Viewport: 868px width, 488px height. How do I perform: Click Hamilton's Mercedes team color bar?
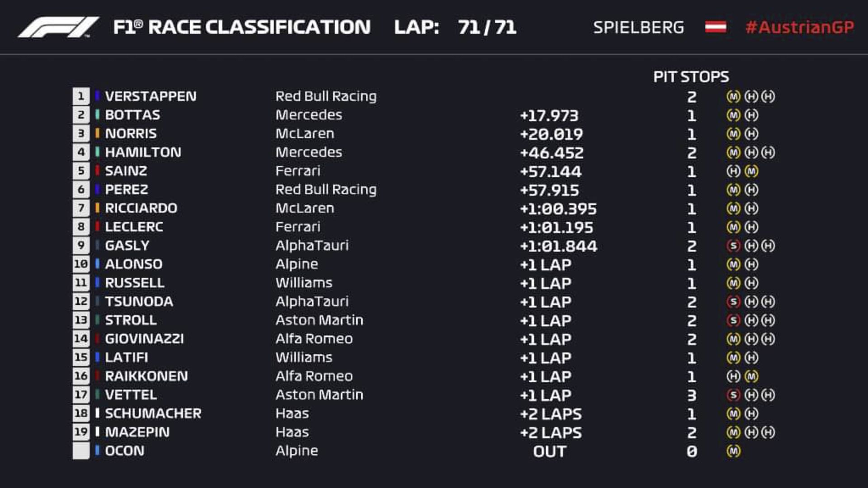(x=97, y=152)
